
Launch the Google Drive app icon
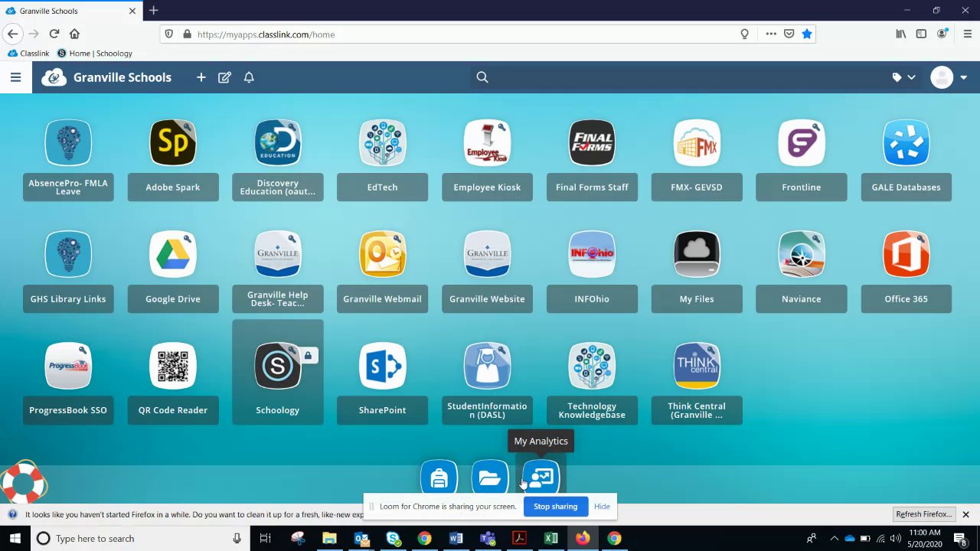(173, 254)
